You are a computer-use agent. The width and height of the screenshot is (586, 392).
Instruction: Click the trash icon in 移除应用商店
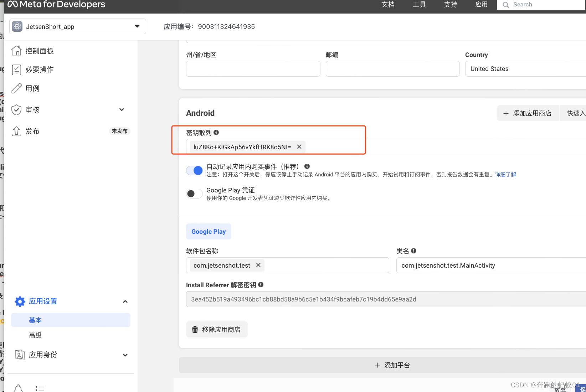(195, 330)
